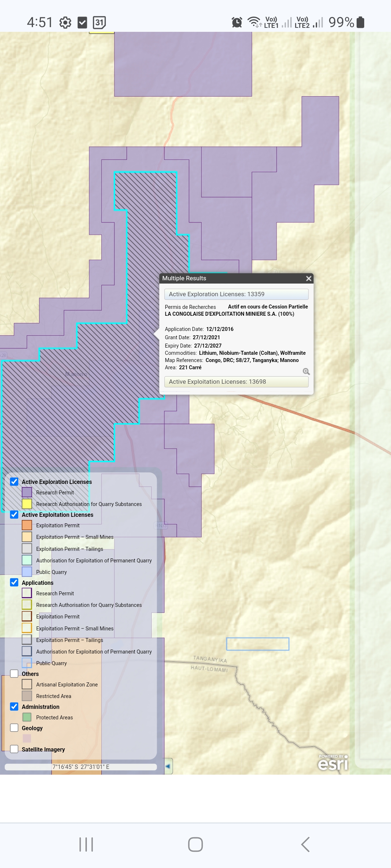Click the coordinates display bar
This screenshot has width=391, height=868.
(81, 767)
